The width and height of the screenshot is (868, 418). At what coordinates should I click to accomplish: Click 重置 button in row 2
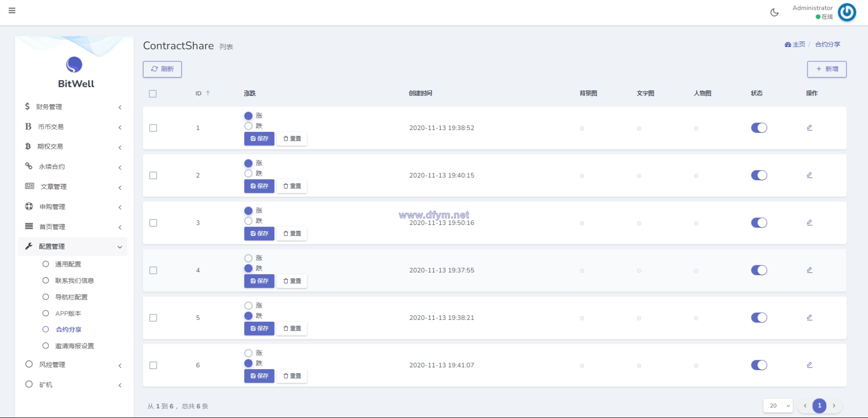(292, 186)
